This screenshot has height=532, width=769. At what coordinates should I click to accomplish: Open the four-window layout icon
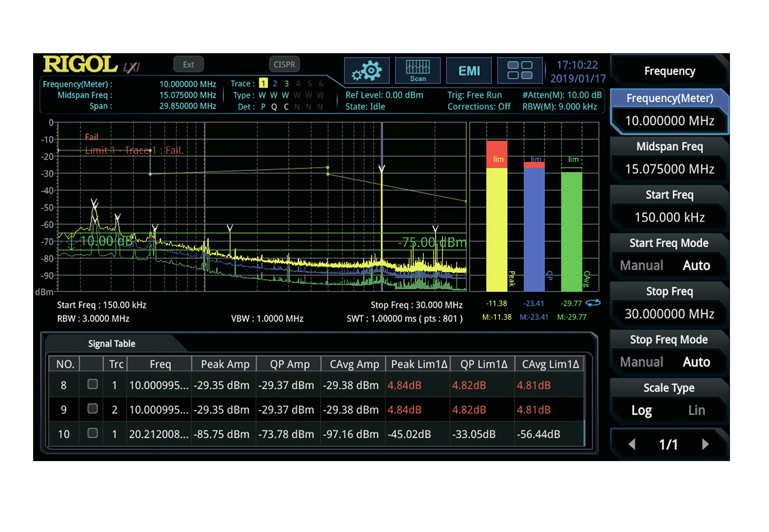click(519, 70)
